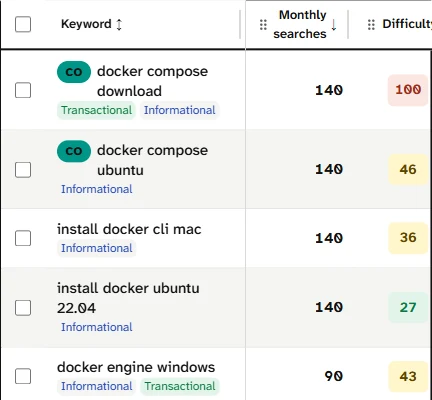Click 'co' badge on docker compose ubuntu
Viewport: 432px width, 400px height.
pyautogui.click(x=74, y=151)
